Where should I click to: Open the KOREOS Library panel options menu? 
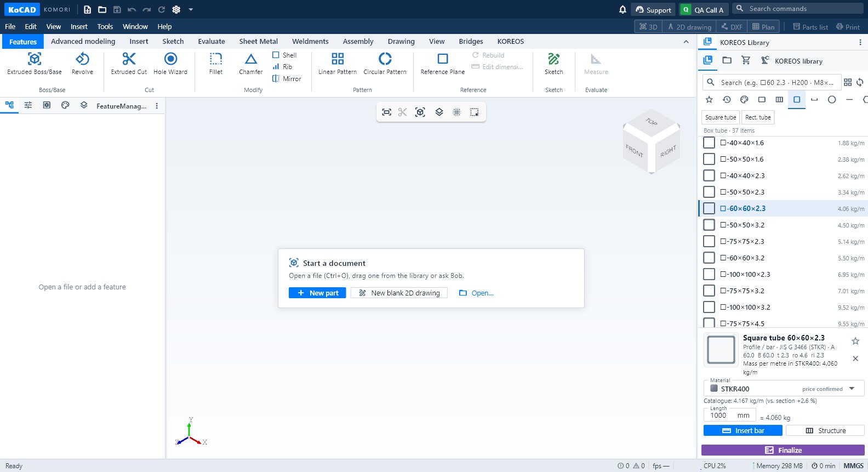[x=860, y=42]
